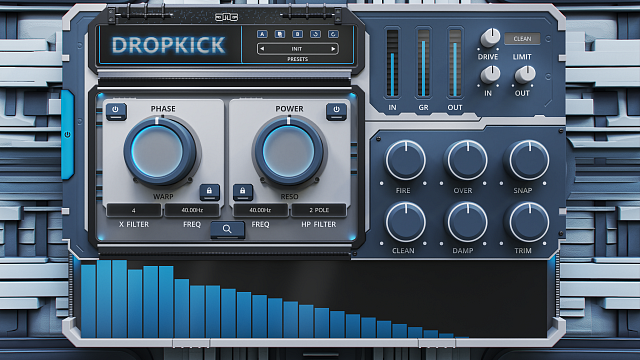Click the logo at the top of the plugin
640x360 pixels.
[227, 17]
